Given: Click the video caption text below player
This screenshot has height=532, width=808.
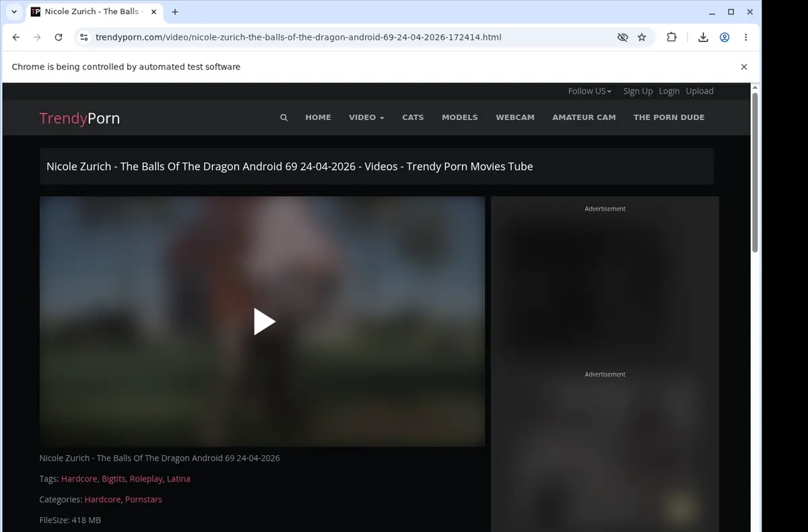Looking at the screenshot, I should [160, 459].
